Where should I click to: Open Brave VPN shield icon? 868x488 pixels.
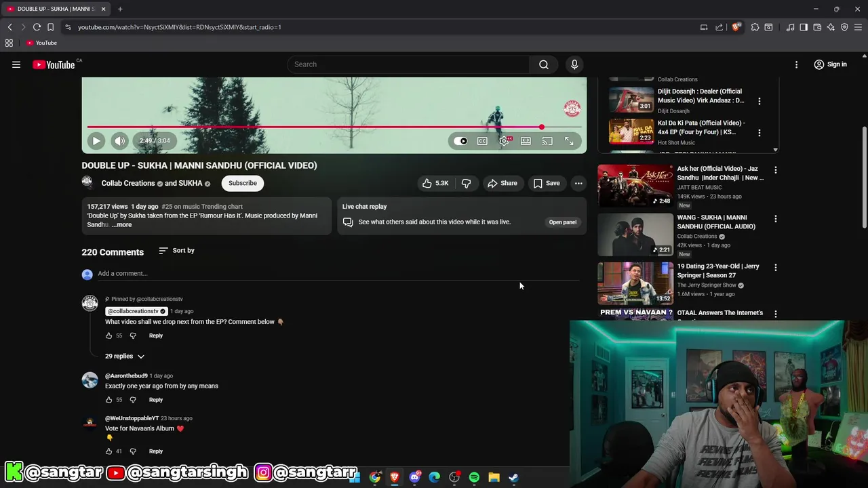(x=844, y=27)
